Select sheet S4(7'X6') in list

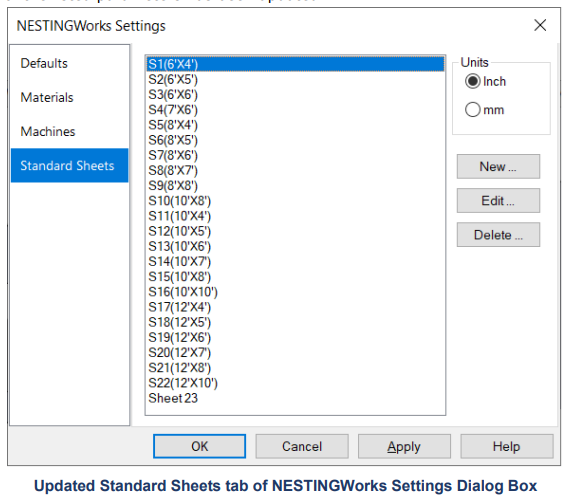(x=295, y=110)
